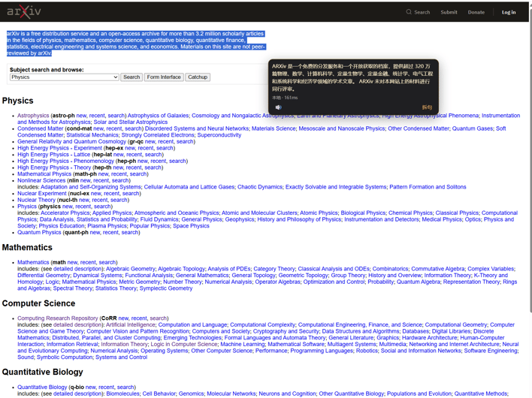Open the Algebraic Geometry link

pos(130,269)
